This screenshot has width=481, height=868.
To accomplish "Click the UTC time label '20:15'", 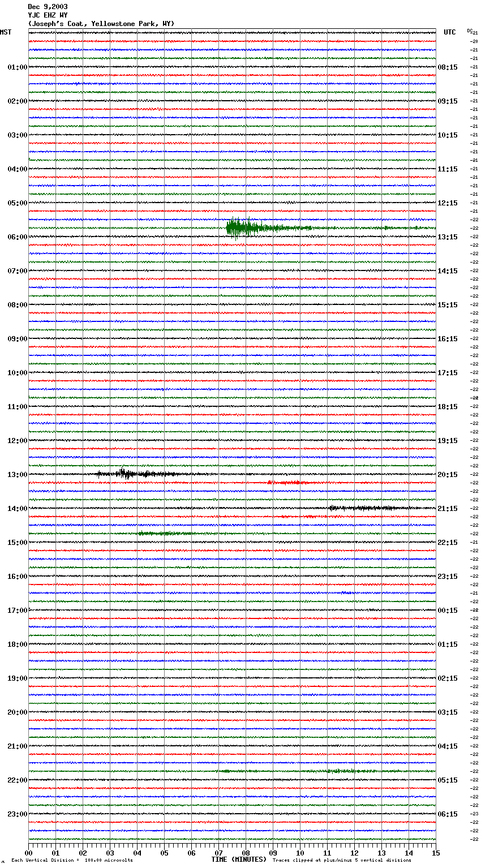I will point(448,475).
